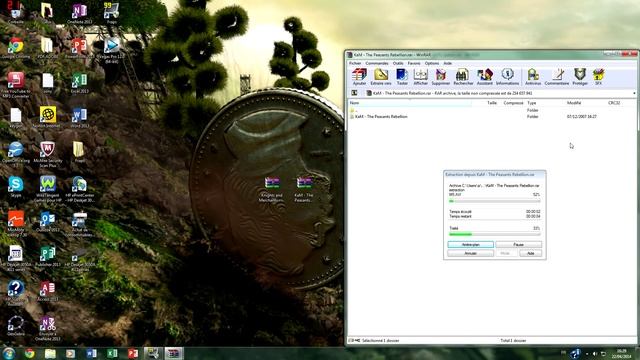Sort by the CRC32 column header

pyautogui.click(x=614, y=103)
